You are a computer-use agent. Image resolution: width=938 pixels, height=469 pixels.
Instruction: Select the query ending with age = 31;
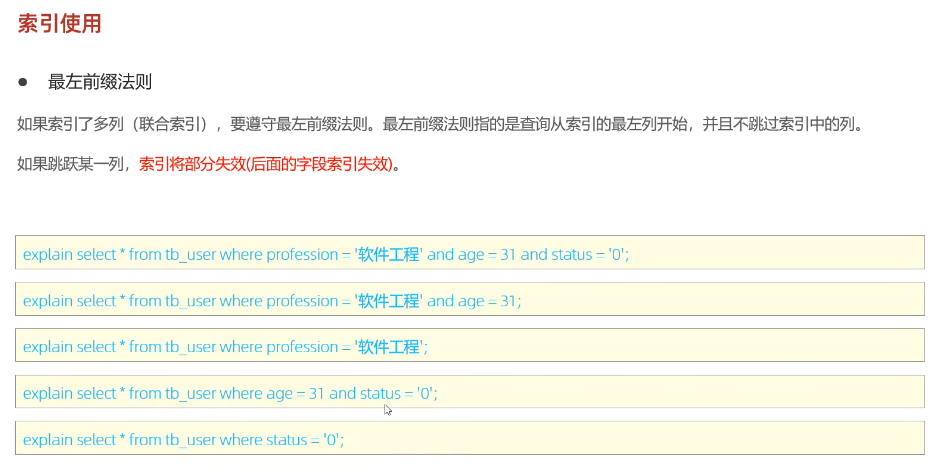[x=470, y=299]
